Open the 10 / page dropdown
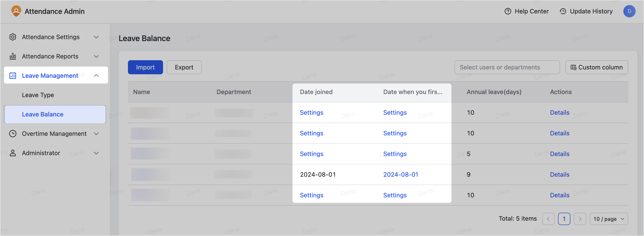 coord(609,219)
